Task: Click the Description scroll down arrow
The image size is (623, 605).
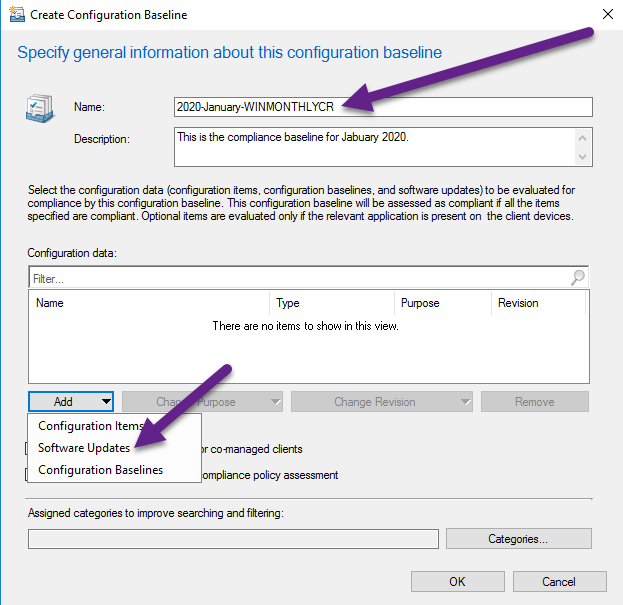Action: click(x=582, y=157)
